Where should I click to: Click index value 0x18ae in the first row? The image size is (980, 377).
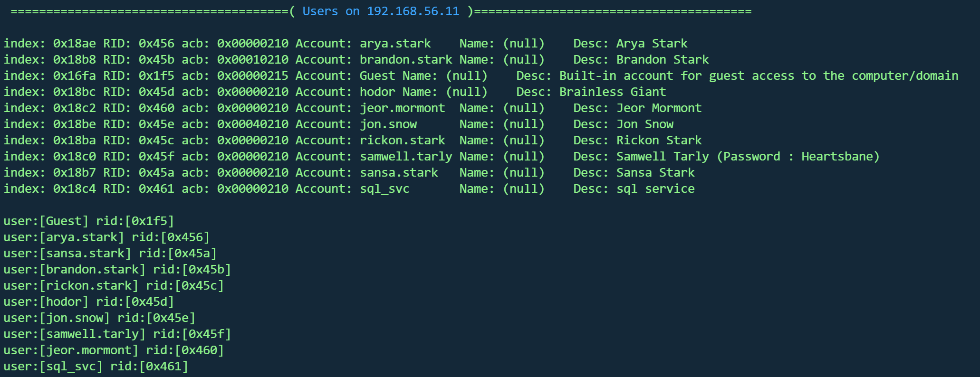[x=74, y=44]
